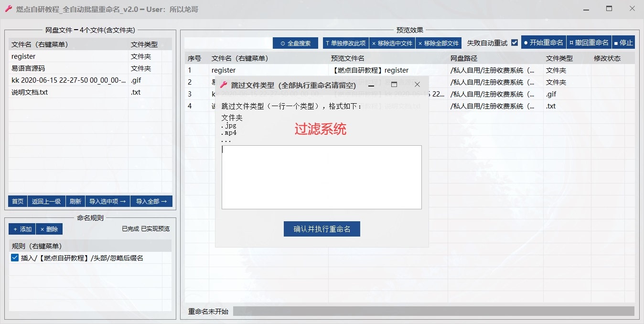The image size is (644, 324).
Task: Click the 移除选中文件 button
Action: click(392, 43)
